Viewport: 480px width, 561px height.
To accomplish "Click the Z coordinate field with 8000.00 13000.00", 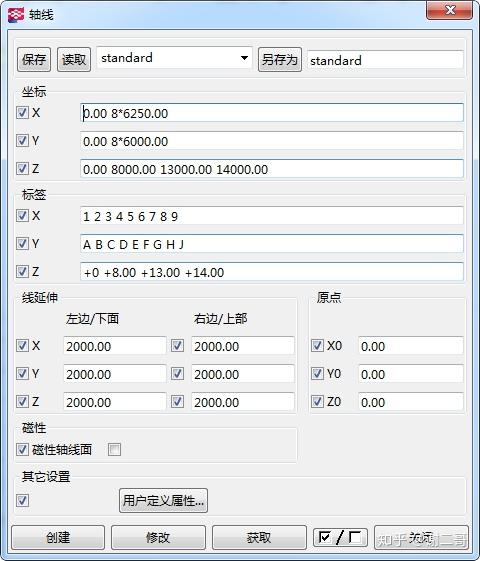I will (x=272, y=169).
